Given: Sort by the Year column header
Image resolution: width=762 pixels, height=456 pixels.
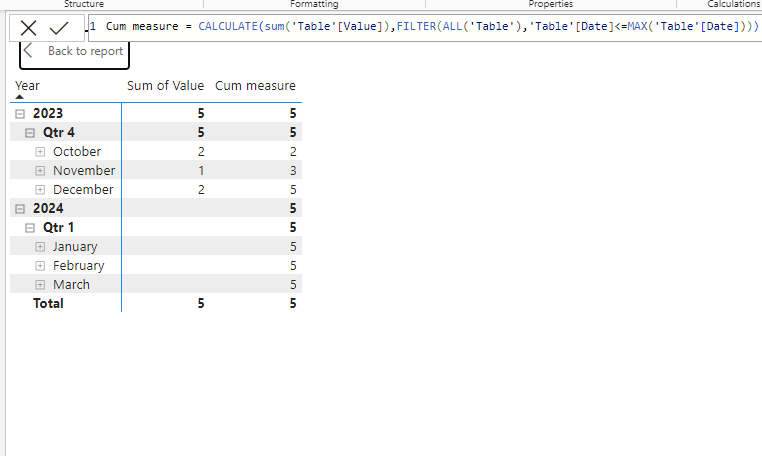Looking at the screenshot, I should (x=27, y=86).
